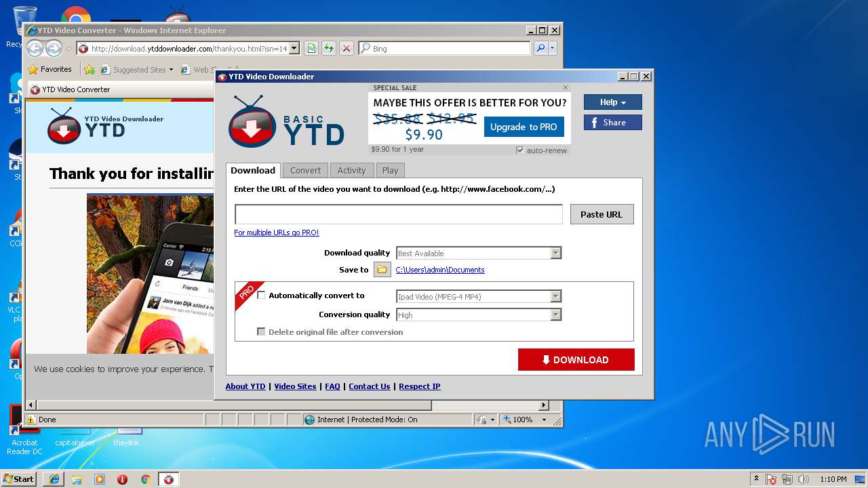Viewport: 868px width, 488px height.
Task: Click the IE horizontal scrollbar right arrow
Action: [543, 405]
